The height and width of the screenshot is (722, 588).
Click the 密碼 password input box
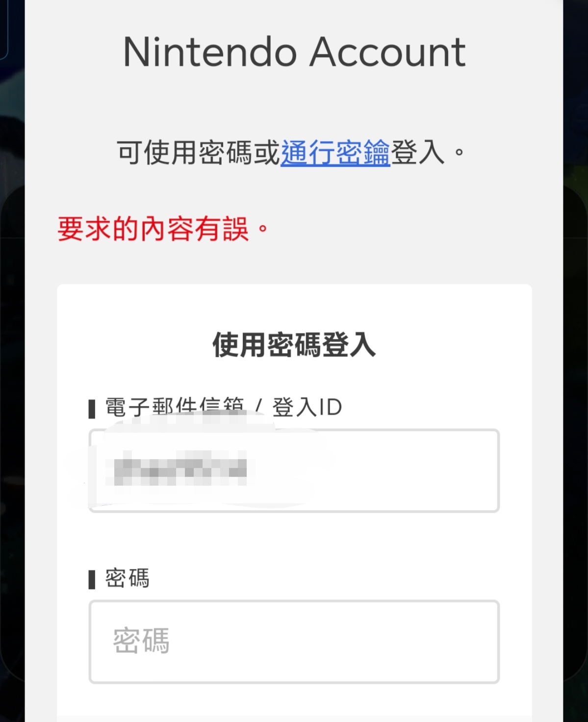[x=294, y=642]
